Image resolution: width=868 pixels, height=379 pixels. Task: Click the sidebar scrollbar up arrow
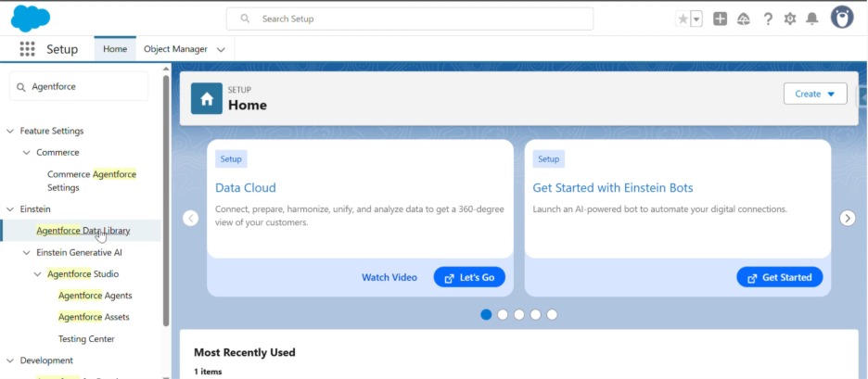165,69
